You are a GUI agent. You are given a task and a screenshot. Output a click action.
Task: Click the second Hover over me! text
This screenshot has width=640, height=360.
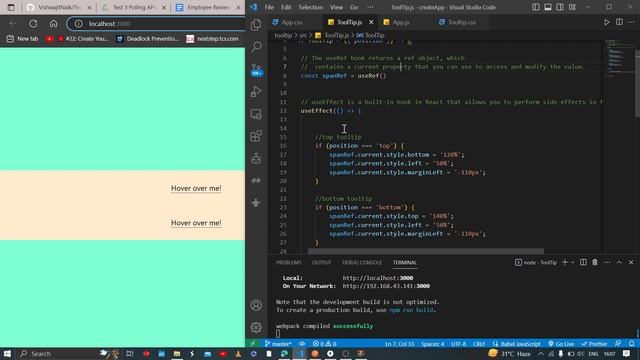click(196, 223)
